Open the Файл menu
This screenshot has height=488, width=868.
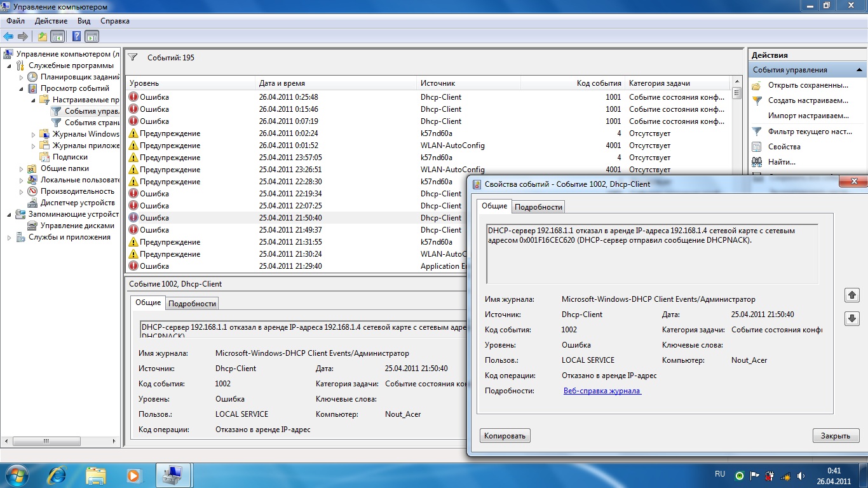(16, 21)
